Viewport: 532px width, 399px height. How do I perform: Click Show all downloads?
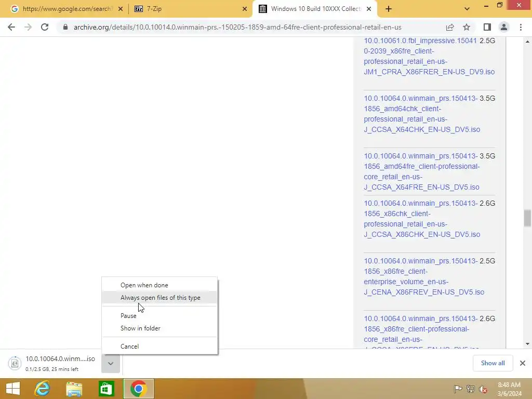click(x=493, y=363)
